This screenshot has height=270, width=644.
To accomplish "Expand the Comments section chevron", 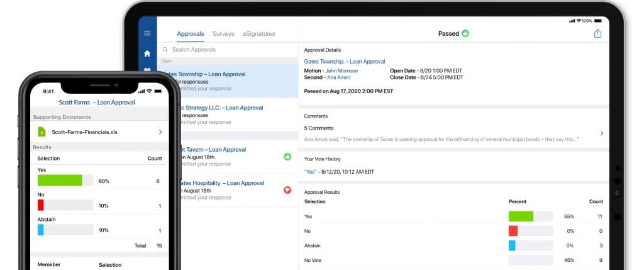I will (x=601, y=133).
